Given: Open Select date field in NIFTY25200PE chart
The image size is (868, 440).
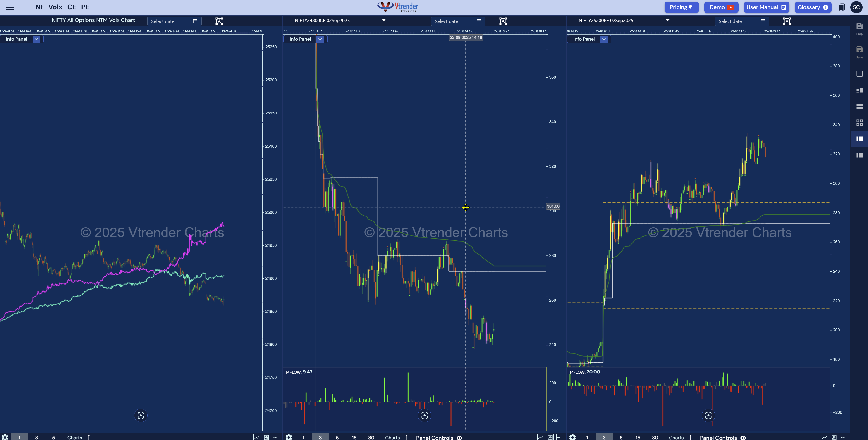Looking at the screenshot, I should (742, 21).
